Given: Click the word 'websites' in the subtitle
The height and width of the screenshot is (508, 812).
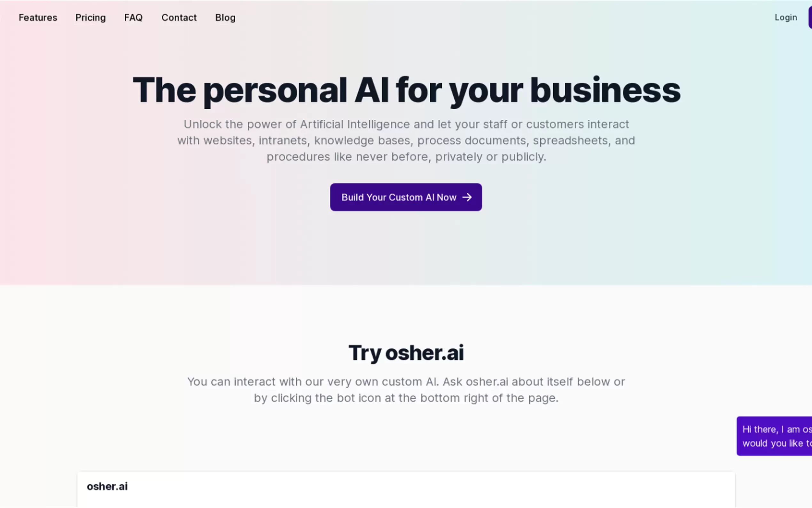Looking at the screenshot, I should (227, 140).
